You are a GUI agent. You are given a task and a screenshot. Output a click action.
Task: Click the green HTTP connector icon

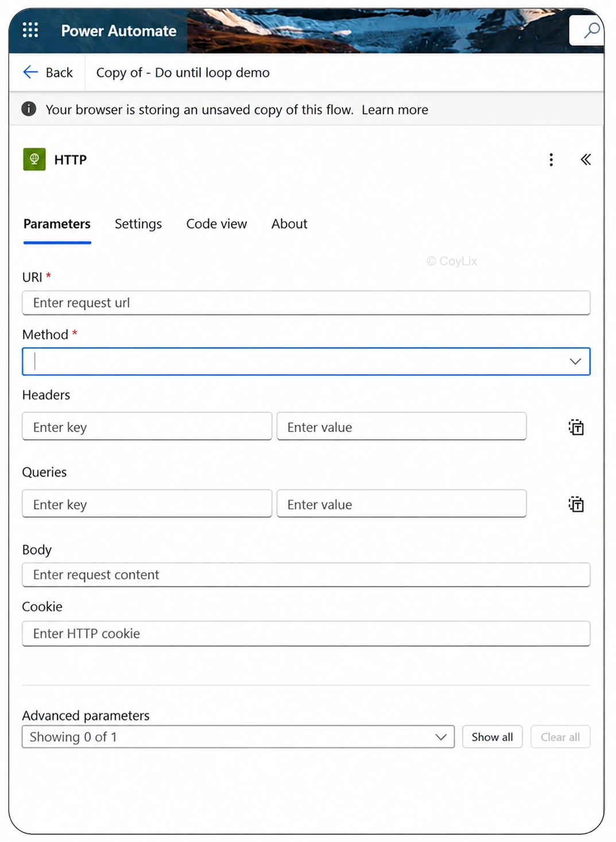pos(34,159)
